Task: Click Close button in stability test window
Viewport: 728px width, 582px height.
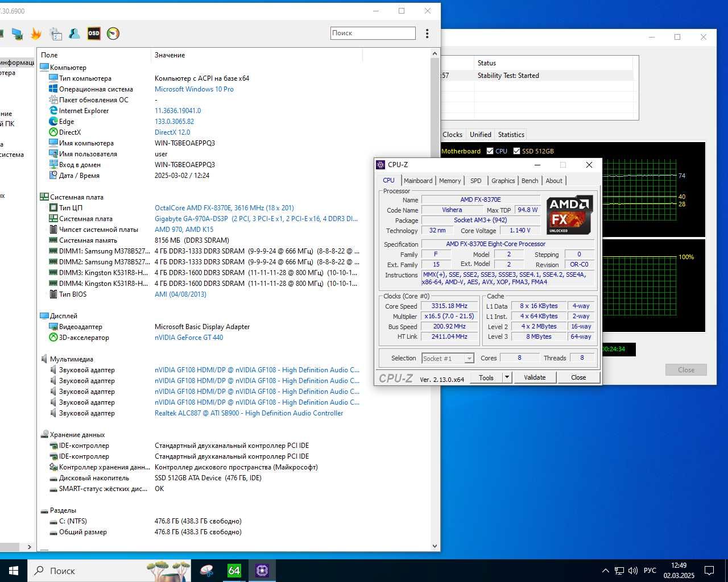Action: coord(686,370)
